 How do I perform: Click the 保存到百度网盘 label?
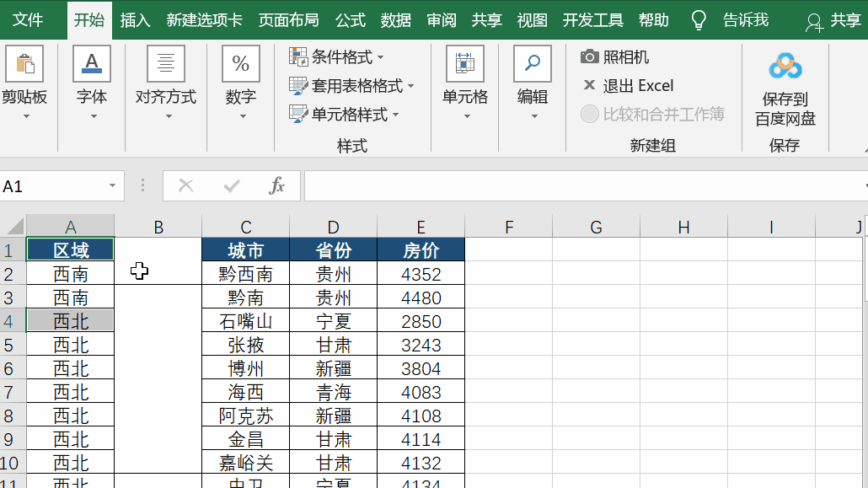coord(785,109)
